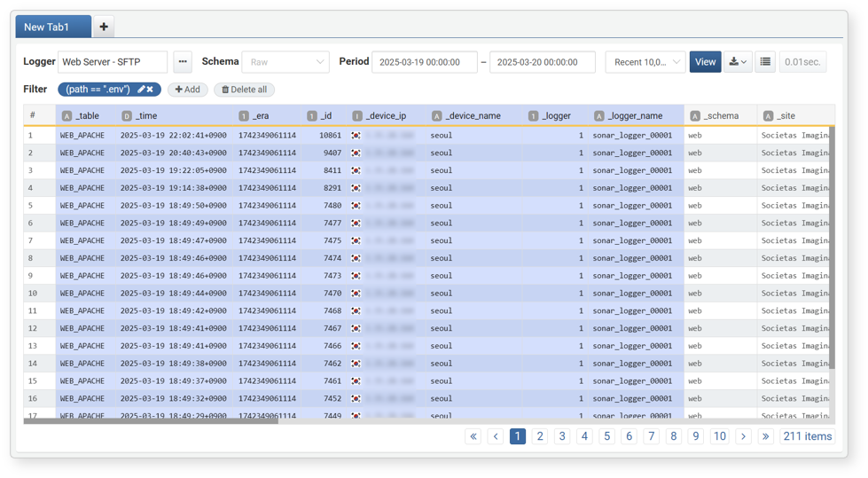Click the _id column header

point(325,116)
